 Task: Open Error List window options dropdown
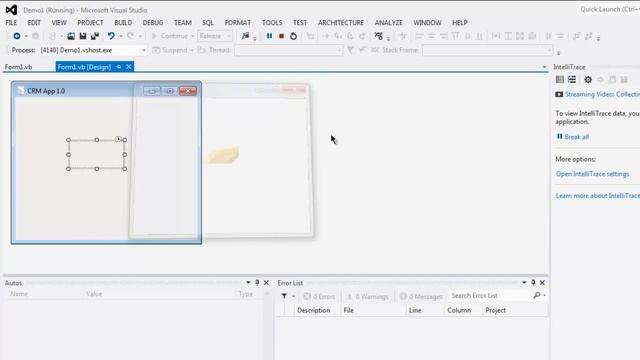(x=524, y=282)
